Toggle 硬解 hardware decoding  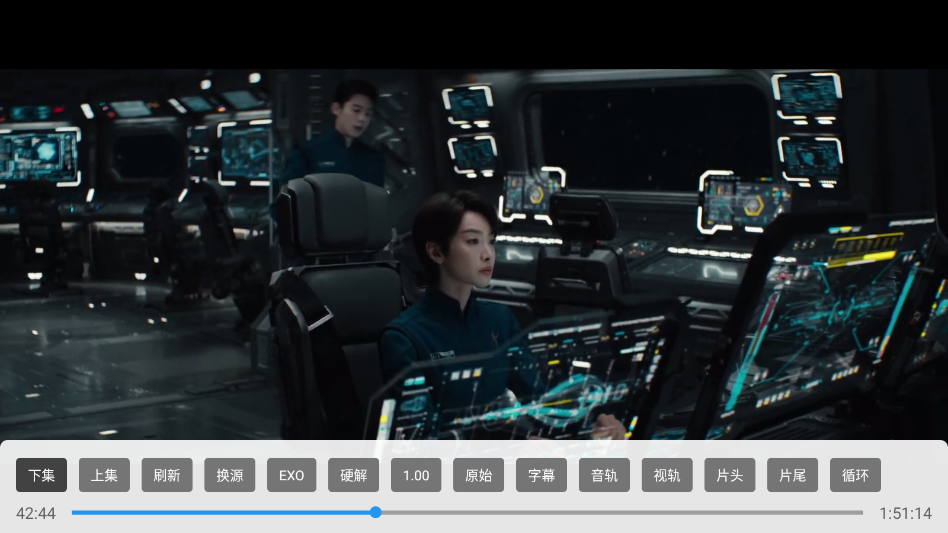354,475
